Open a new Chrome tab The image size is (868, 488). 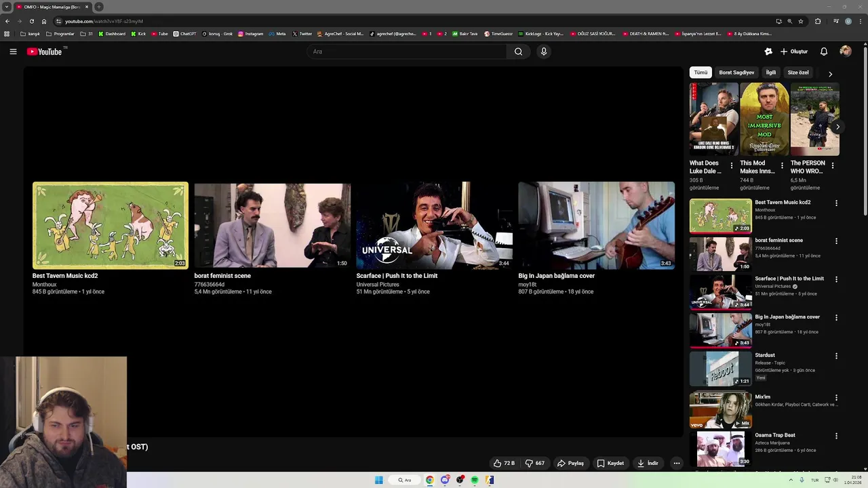(x=99, y=7)
